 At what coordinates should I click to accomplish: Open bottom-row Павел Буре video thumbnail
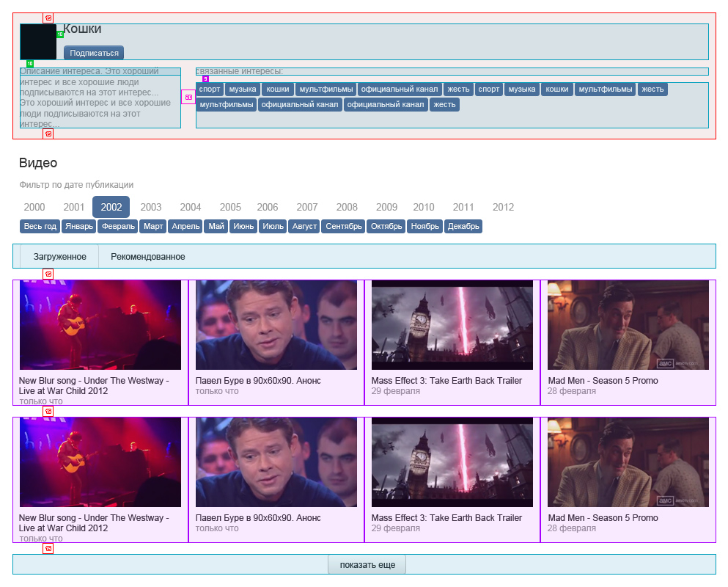[x=276, y=462]
